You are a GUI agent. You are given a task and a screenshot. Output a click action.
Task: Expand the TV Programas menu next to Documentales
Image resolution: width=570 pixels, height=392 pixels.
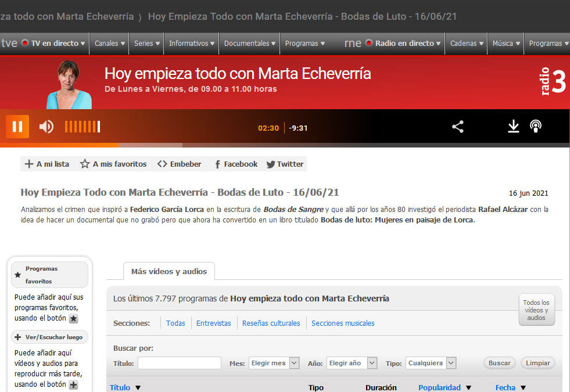tap(304, 44)
